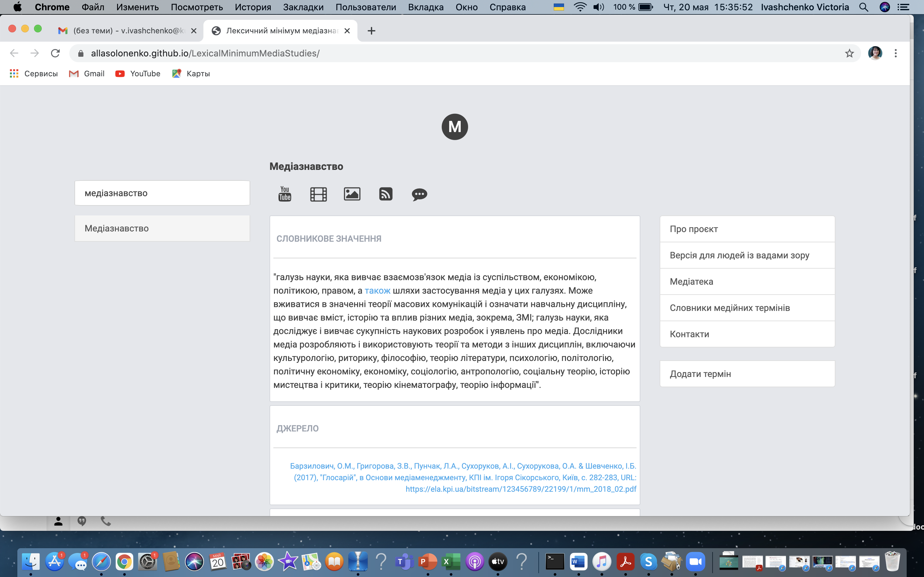Switch to the Gmail tab (без теми)

(126, 31)
